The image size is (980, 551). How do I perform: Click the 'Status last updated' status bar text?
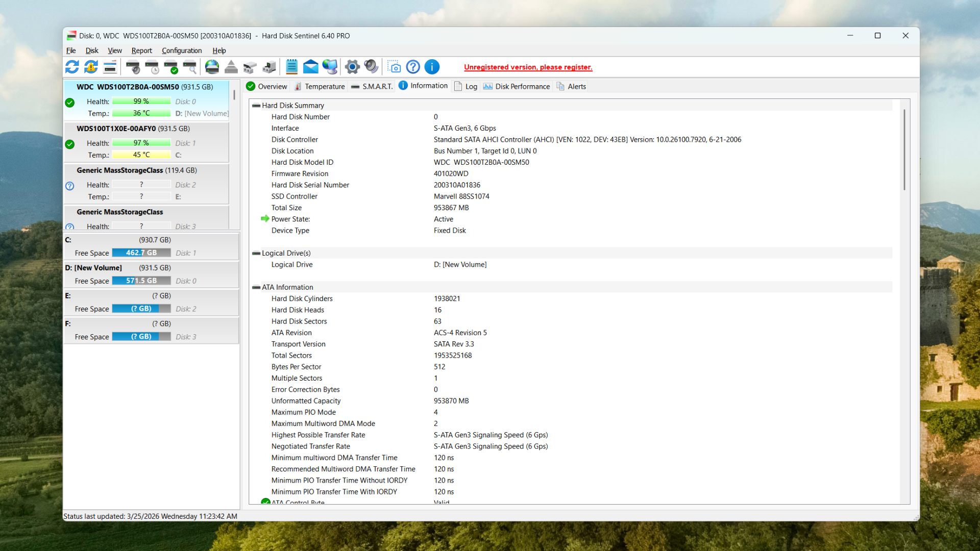151,516
